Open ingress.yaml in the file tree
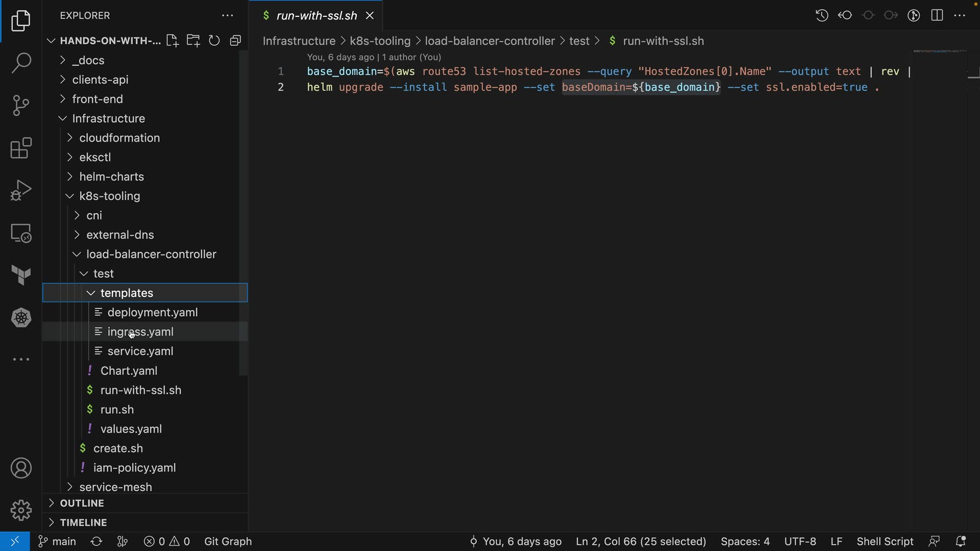Screen dimensions: 980x551 (x=140, y=332)
